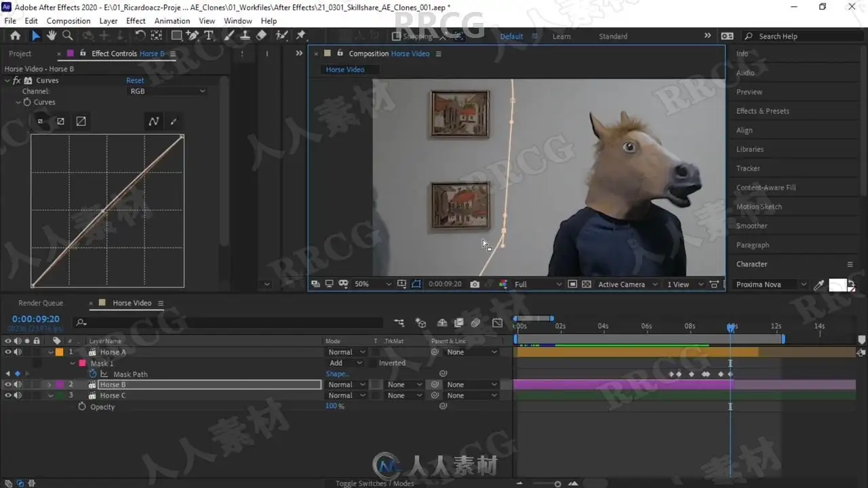Select the Clone Stamp tool
This screenshot has height=488, width=868.
pyautogui.click(x=245, y=36)
